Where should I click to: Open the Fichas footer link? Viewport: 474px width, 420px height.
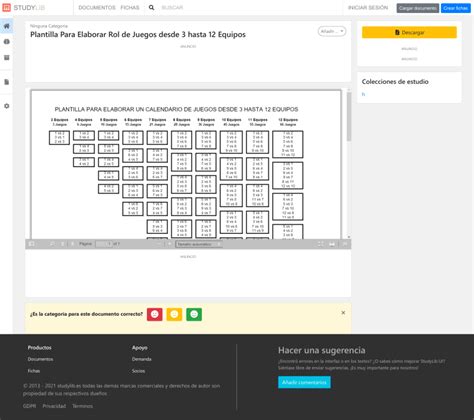point(34,371)
